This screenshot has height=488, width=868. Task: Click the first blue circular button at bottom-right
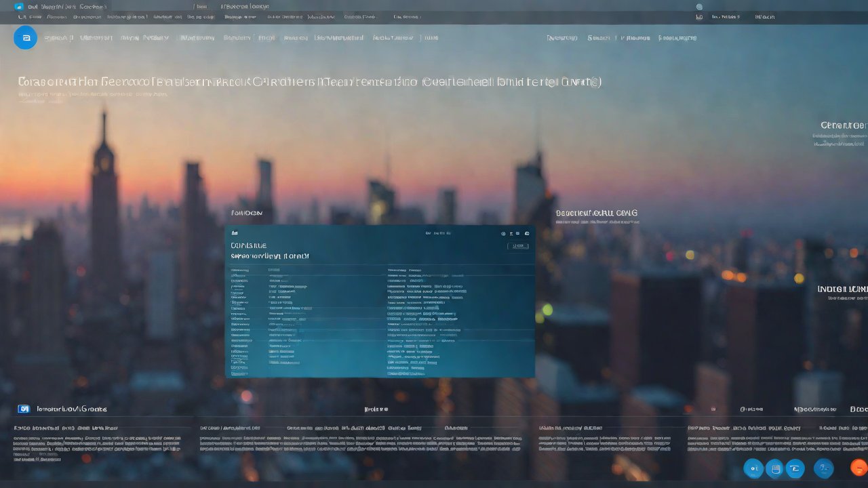pos(753,468)
